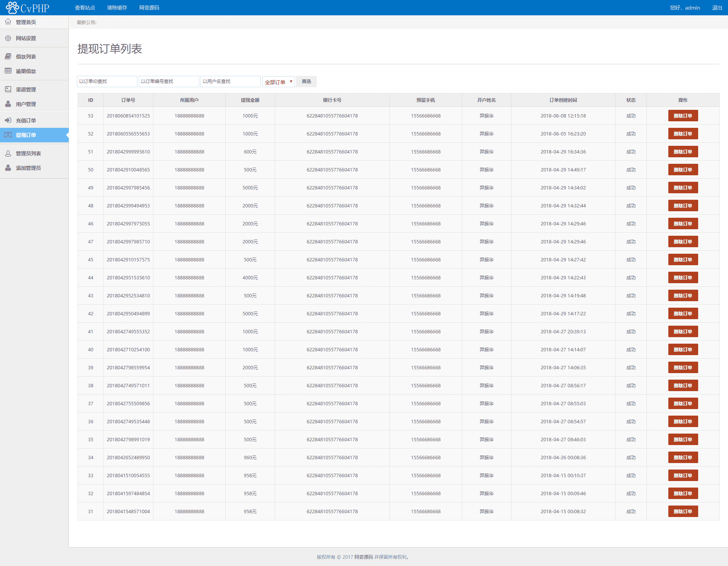Click the home icon beside 管理首页

click(8, 22)
